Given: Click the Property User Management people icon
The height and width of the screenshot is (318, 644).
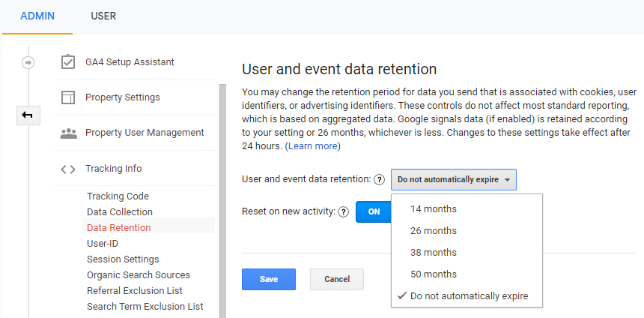Looking at the screenshot, I should [68, 133].
